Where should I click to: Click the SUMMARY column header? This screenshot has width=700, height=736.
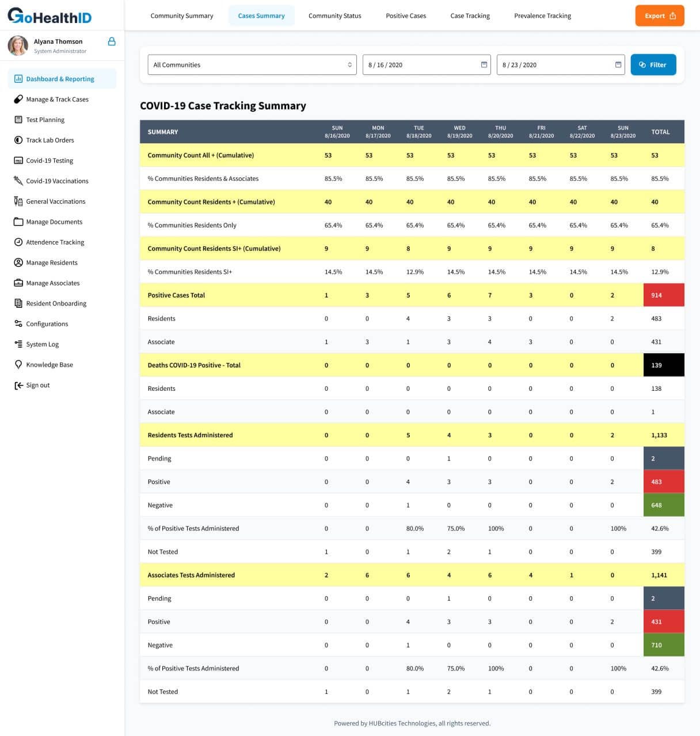[x=163, y=132]
